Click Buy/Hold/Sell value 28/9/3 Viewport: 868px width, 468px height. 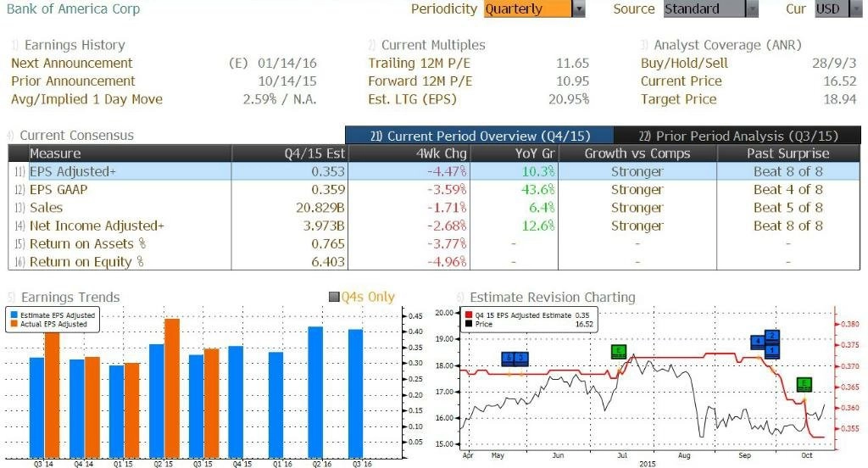pyautogui.click(x=834, y=63)
